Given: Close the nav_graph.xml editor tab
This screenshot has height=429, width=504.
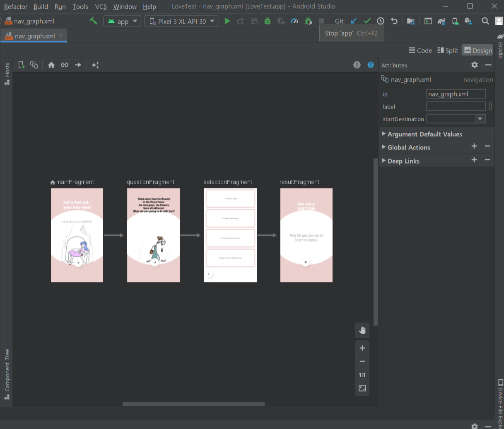Looking at the screenshot, I should 61,36.
